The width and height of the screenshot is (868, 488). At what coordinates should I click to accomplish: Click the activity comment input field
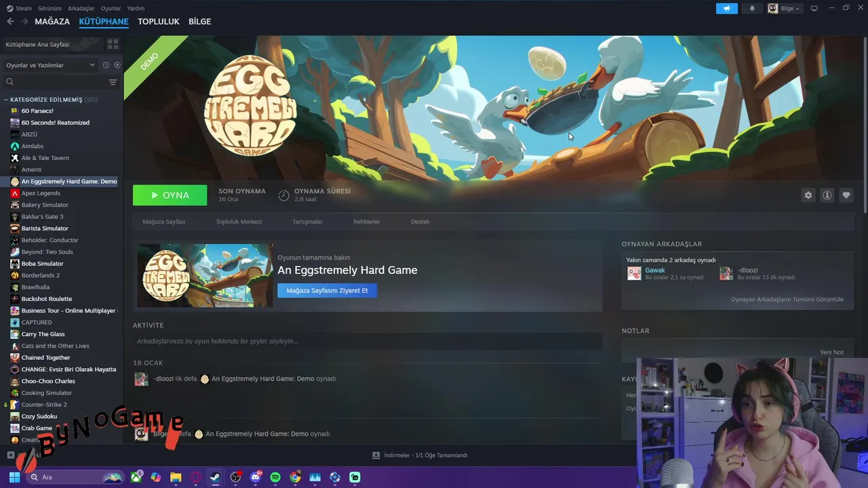click(368, 341)
